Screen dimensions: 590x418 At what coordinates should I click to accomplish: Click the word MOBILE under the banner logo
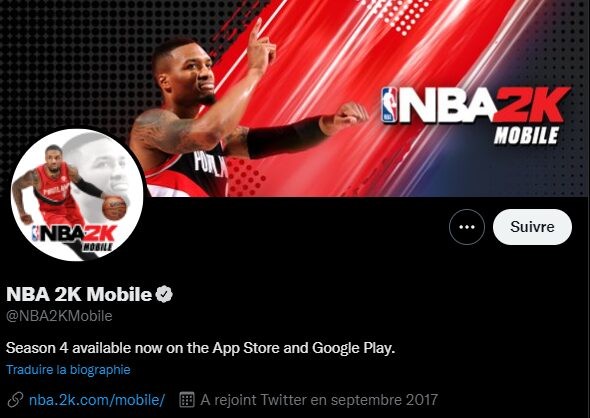[x=527, y=135]
